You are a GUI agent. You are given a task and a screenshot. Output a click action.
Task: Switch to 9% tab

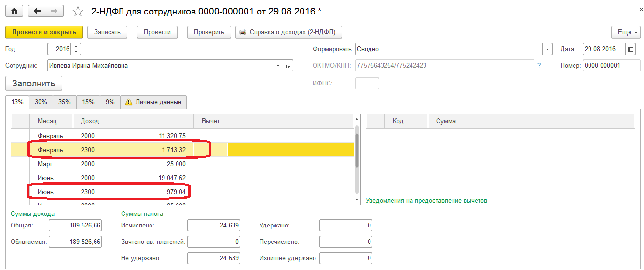coord(110,102)
